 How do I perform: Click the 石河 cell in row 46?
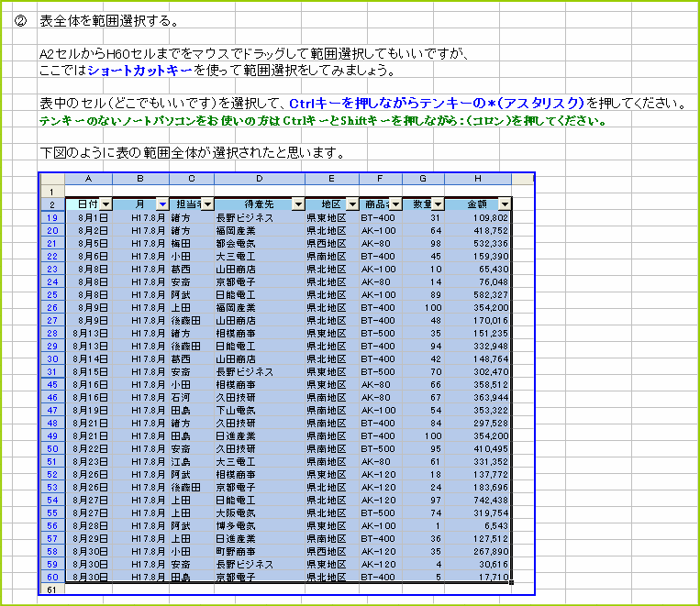pyautogui.click(x=192, y=398)
